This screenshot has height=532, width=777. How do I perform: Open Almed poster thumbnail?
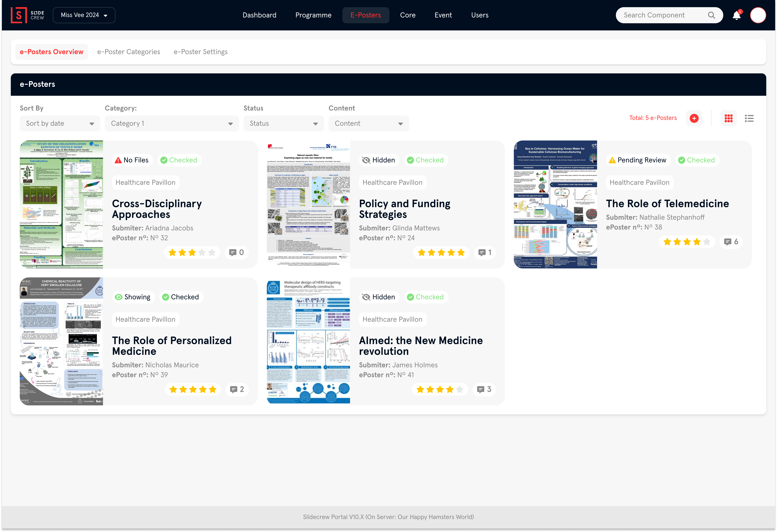click(308, 341)
